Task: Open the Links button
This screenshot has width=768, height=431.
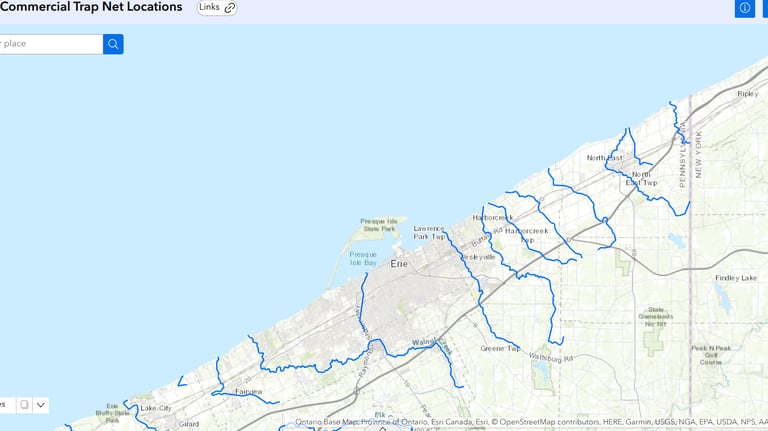Action: (217, 8)
